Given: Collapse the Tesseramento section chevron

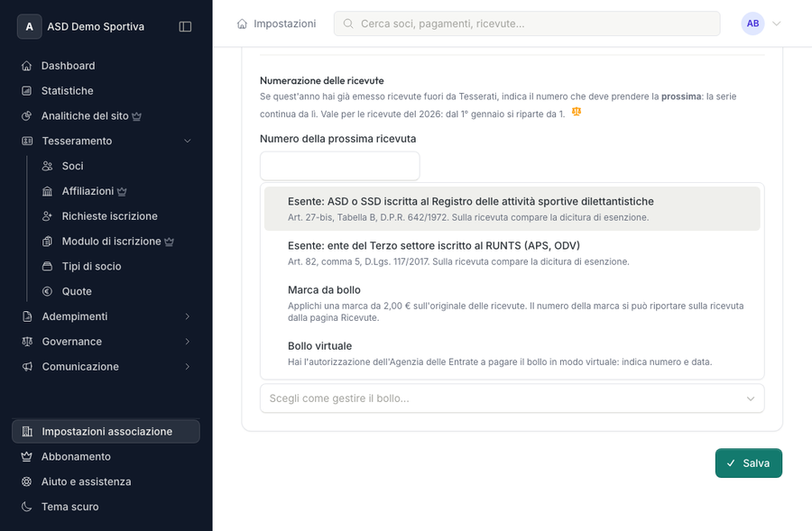Looking at the screenshot, I should point(188,141).
